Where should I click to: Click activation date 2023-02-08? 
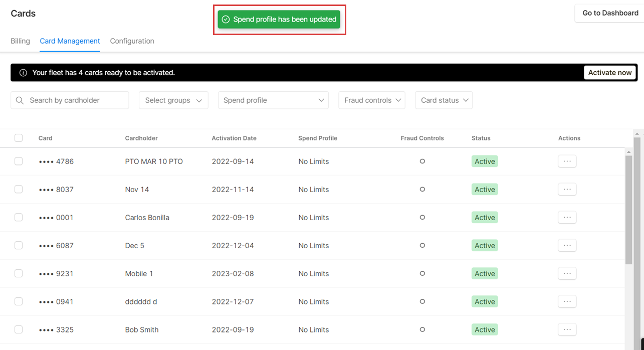233,274
